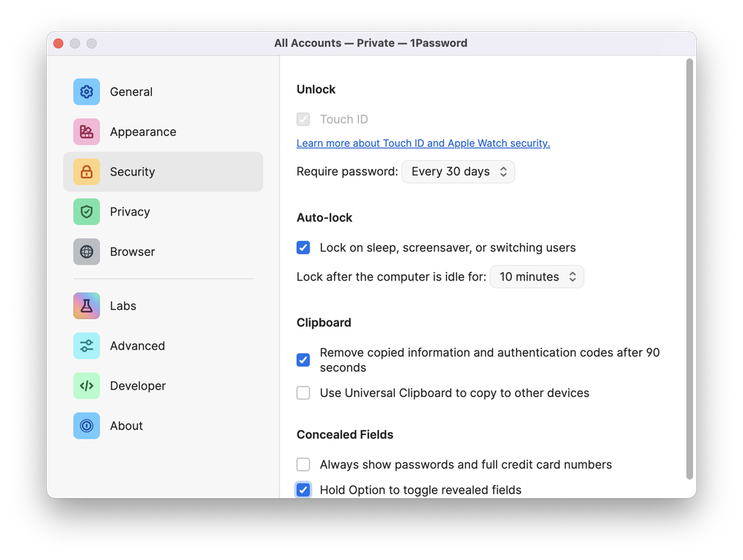
Task: Toggle remove copied information checkbox
Action: coord(303,360)
